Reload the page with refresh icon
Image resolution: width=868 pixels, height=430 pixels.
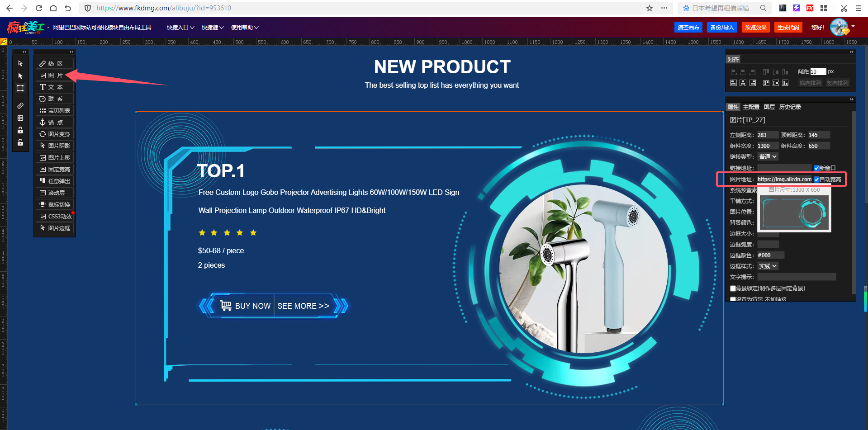(39, 8)
